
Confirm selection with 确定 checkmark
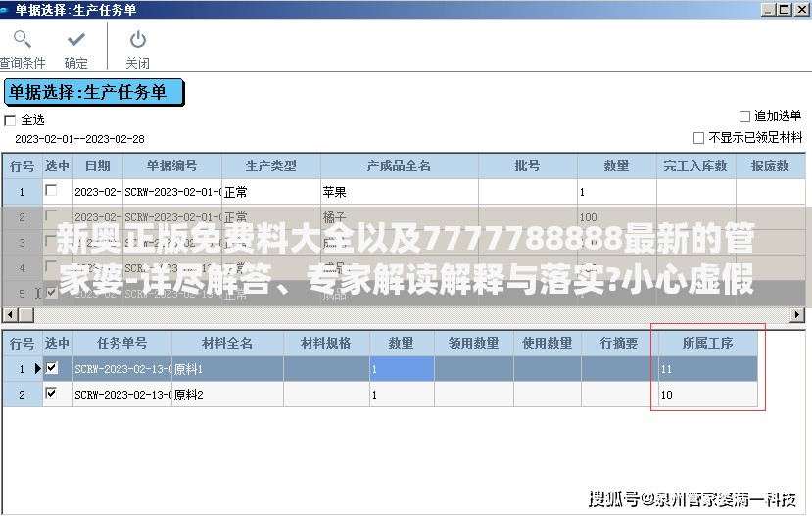click(76, 50)
